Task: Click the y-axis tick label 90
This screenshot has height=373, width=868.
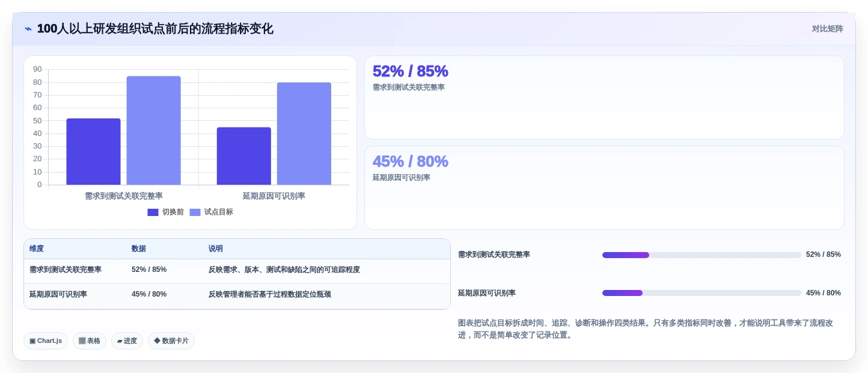Action: tap(37, 69)
